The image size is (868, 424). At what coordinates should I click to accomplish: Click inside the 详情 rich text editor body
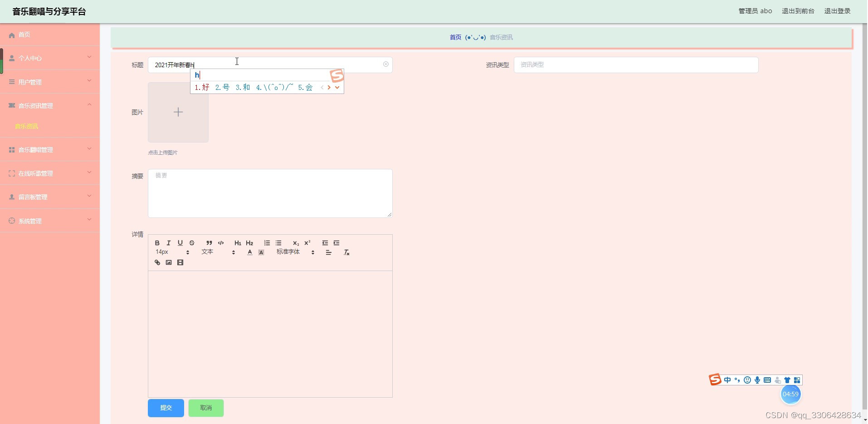click(x=270, y=334)
